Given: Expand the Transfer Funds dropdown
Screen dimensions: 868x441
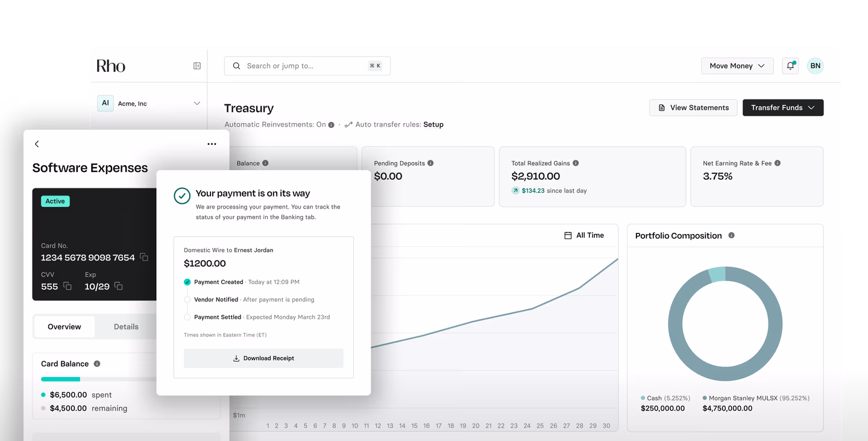Looking at the screenshot, I should pos(783,107).
